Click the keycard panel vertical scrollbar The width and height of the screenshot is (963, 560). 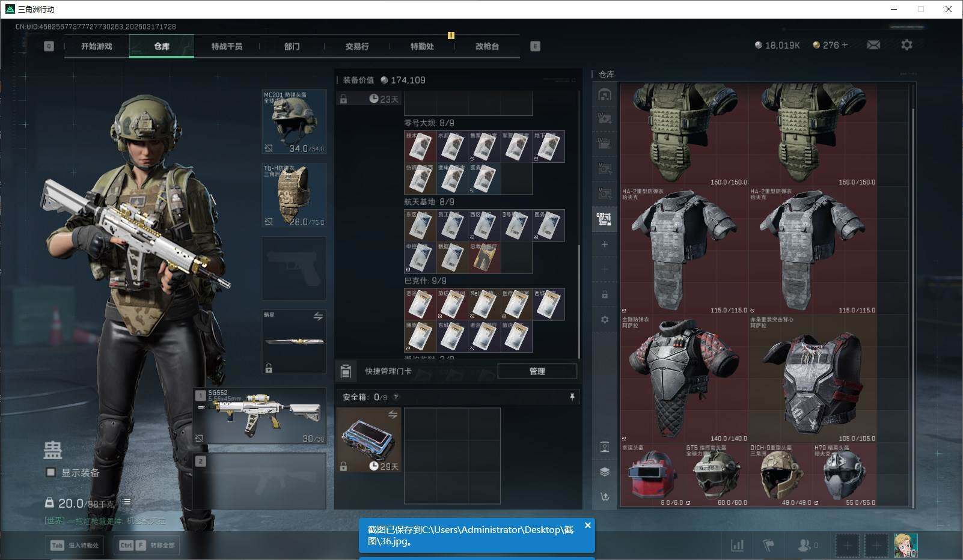point(578,301)
